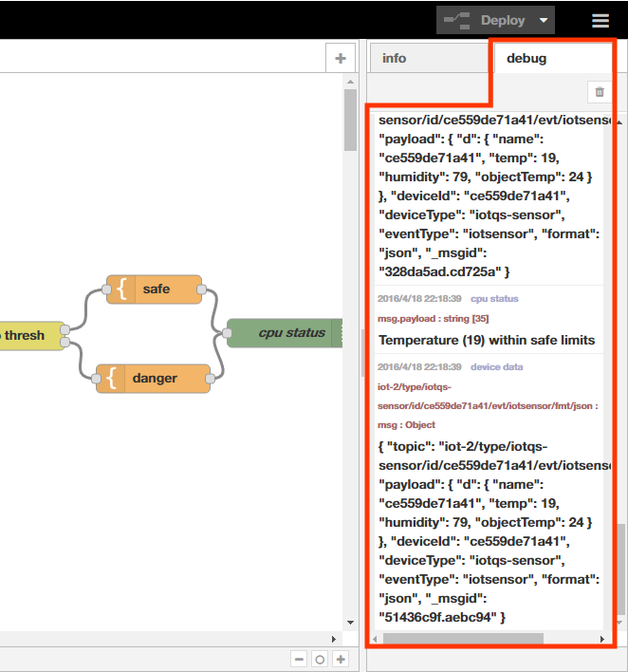Click the cpu status node toggle button

[x=338, y=333]
